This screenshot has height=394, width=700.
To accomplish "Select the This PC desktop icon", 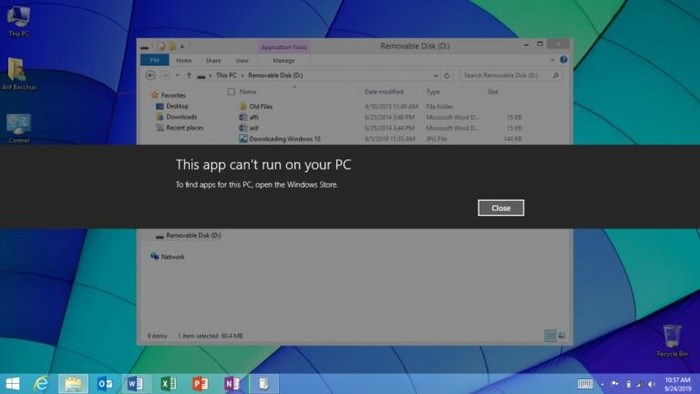I will pos(18,21).
